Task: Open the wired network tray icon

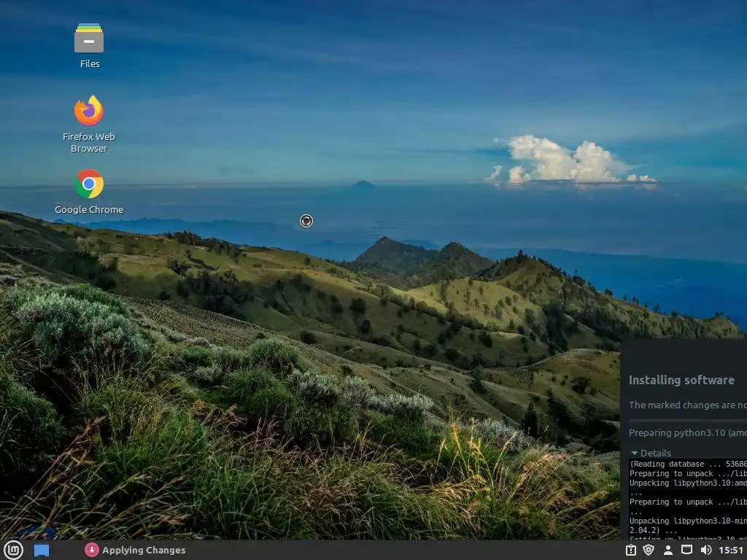Action: tap(686, 551)
